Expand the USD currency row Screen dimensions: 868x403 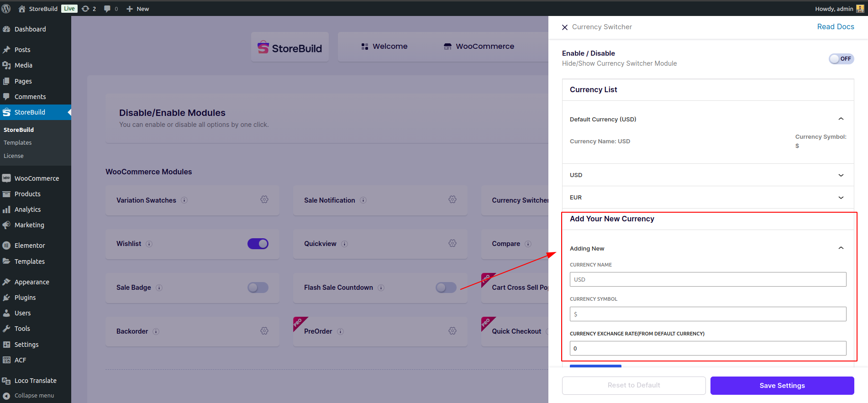[x=708, y=175]
